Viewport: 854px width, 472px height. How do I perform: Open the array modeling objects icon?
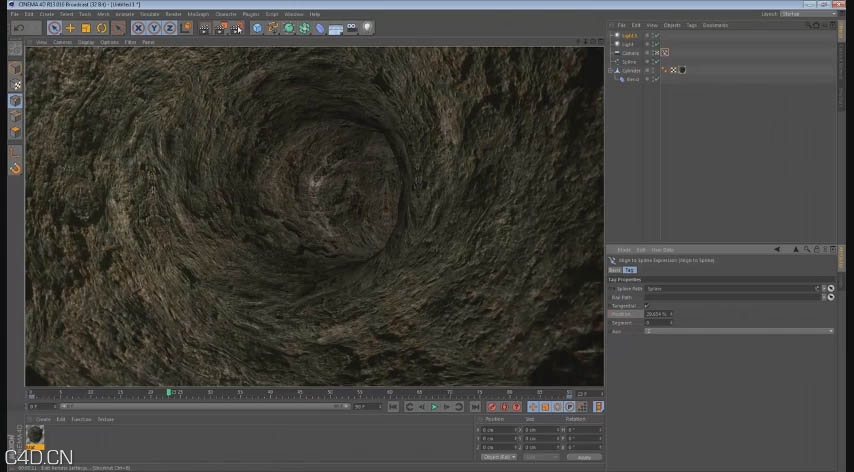(x=304, y=28)
